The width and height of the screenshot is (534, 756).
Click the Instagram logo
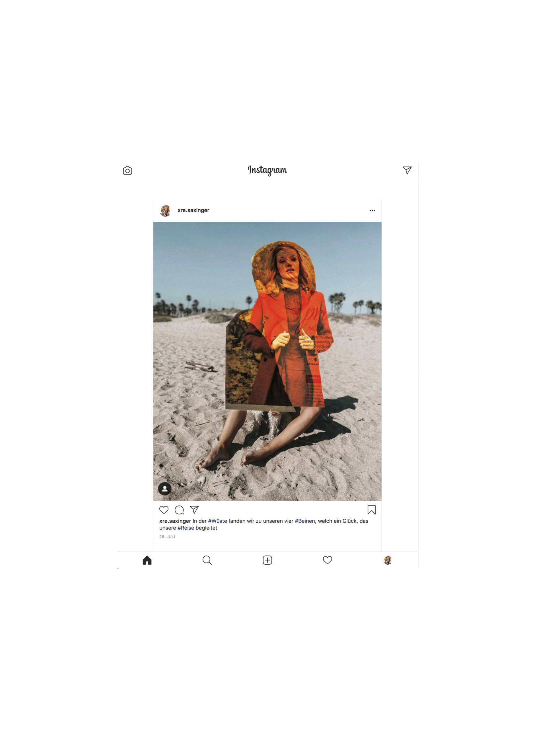click(x=267, y=170)
